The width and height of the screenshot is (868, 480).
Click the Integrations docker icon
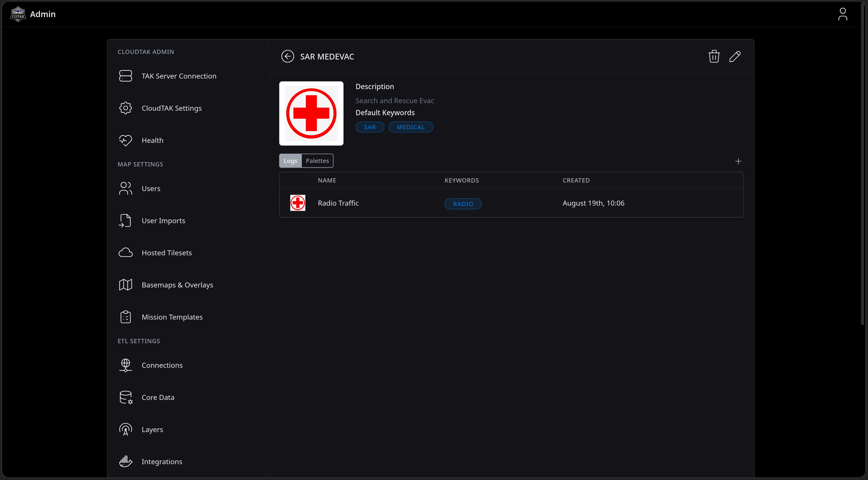[126, 461]
